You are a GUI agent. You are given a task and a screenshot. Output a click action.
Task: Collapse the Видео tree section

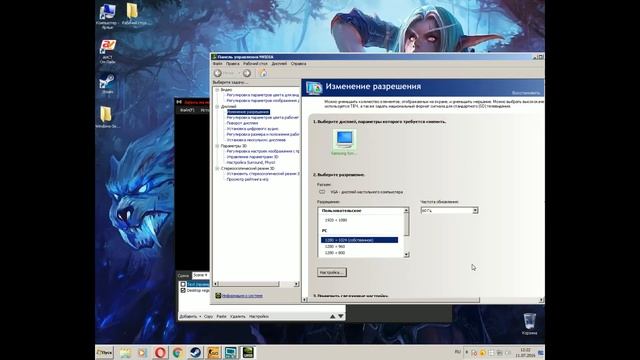tap(217, 89)
